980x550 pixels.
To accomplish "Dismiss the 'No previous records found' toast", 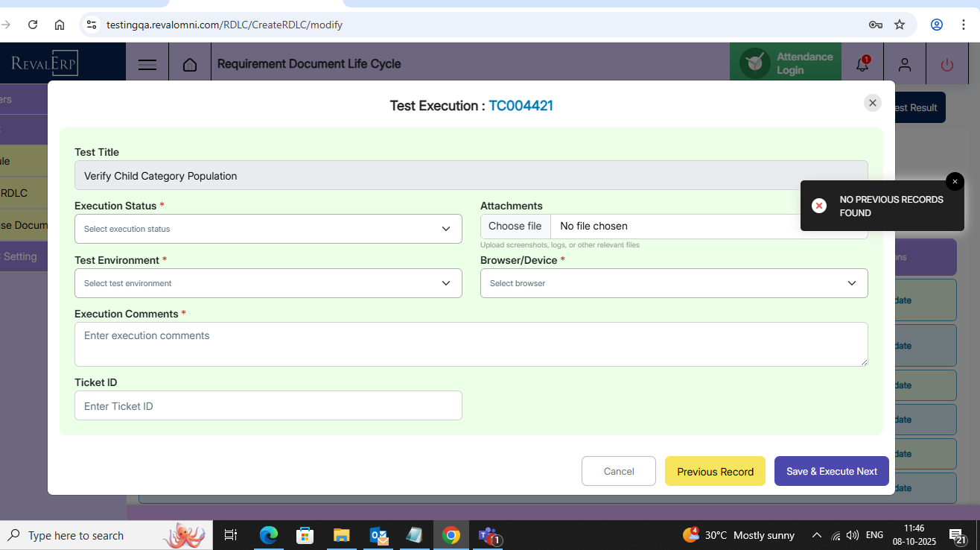I will tap(955, 182).
